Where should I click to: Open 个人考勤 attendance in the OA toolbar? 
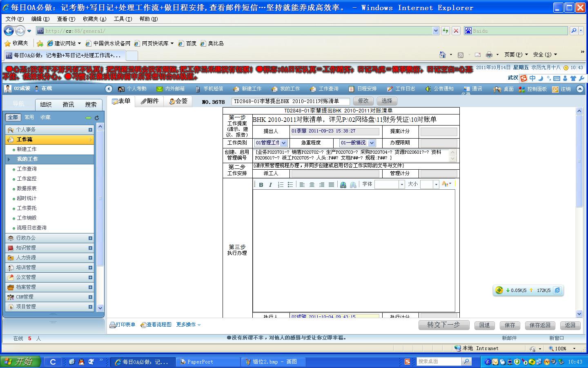coord(132,89)
